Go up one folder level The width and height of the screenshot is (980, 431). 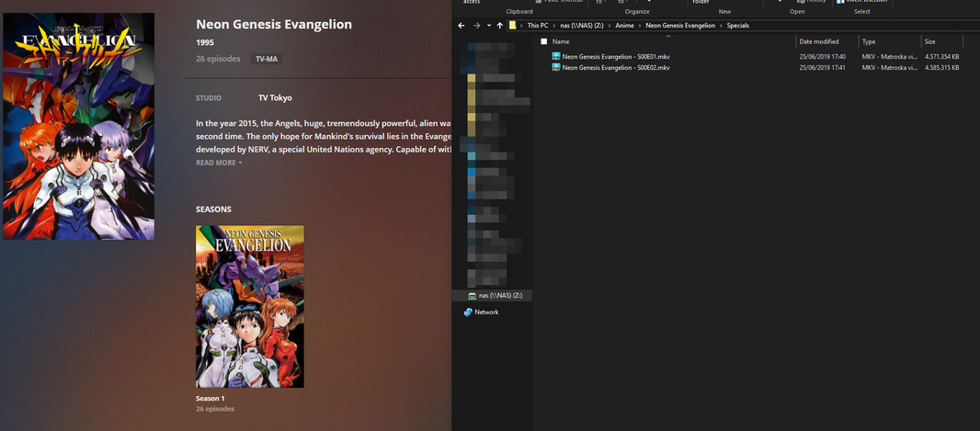pos(499,26)
